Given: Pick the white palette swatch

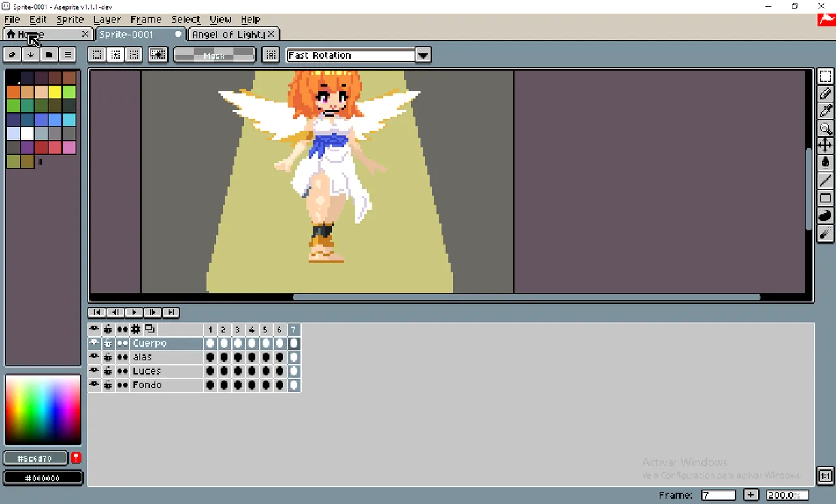Looking at the screenshot, I should click(27, 133).
